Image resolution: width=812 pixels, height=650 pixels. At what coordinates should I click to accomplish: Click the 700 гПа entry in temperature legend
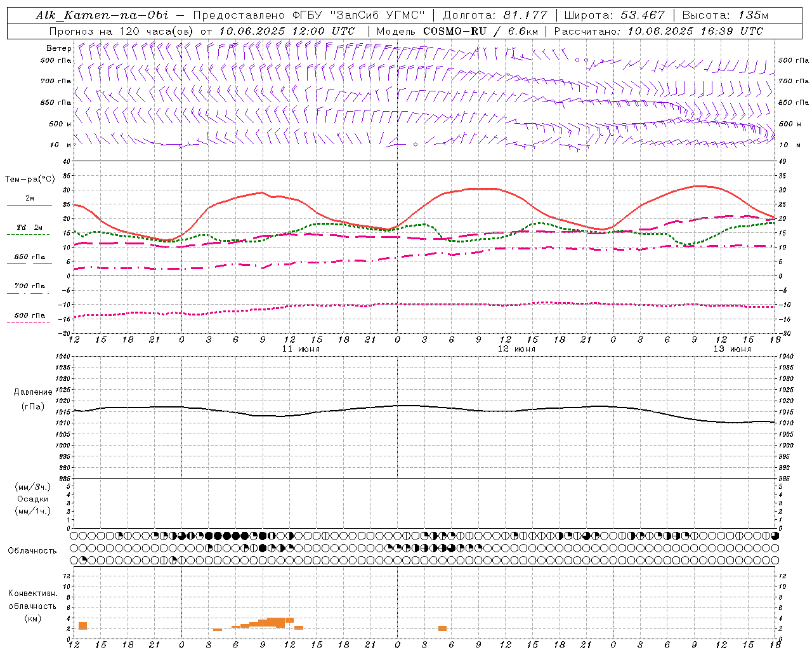pos(30,286)
